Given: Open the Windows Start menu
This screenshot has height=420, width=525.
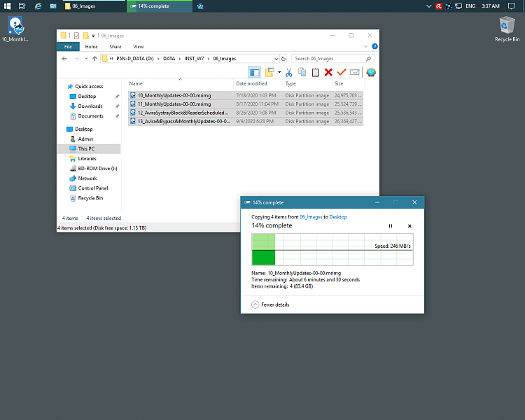Looking at the screenshot, I should [x=7, y=6].
